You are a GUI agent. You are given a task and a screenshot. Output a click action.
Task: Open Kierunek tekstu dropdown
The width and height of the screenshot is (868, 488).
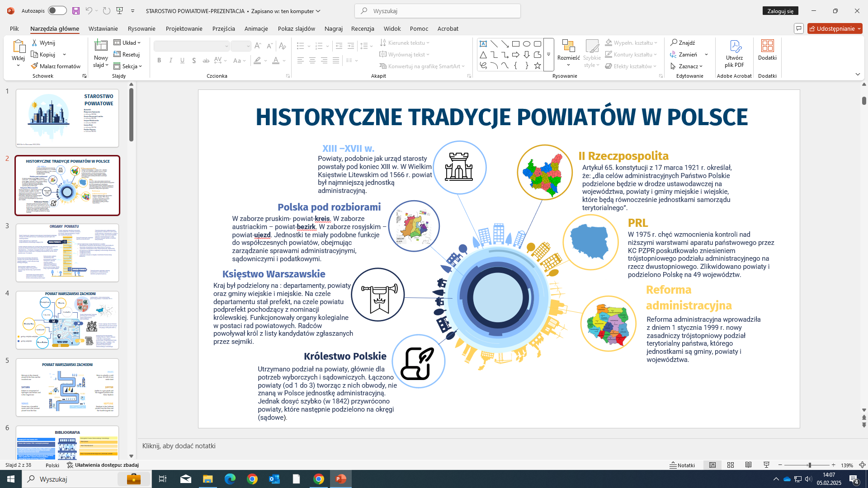pyautogui.click(x=405, y=42)
